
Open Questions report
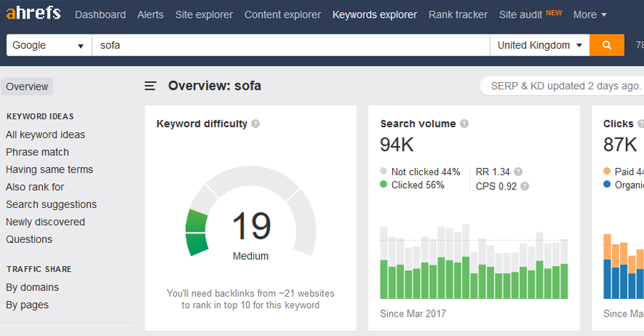coord(29,239)
